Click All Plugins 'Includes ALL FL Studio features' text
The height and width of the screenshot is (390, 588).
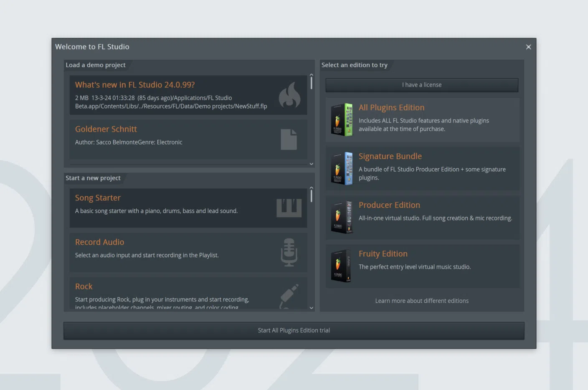423,125
